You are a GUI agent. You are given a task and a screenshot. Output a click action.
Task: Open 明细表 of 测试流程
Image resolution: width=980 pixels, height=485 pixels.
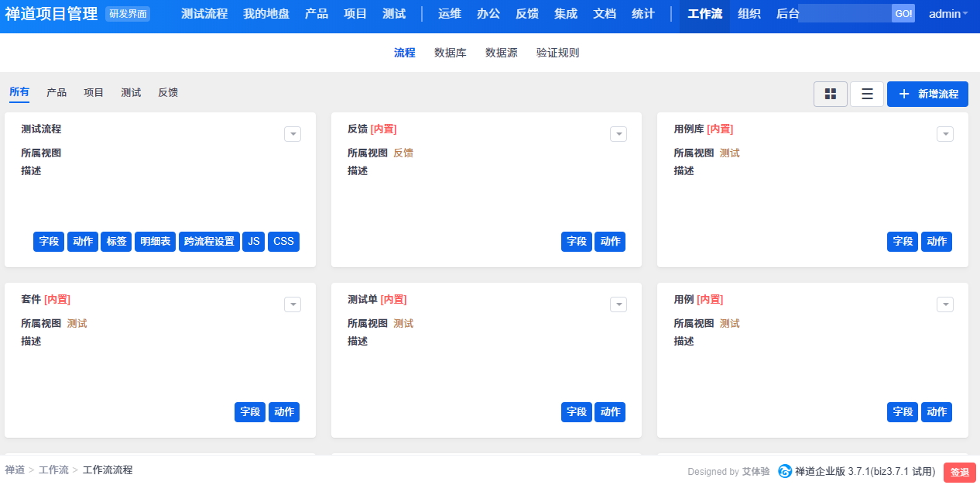pos(155,241)
